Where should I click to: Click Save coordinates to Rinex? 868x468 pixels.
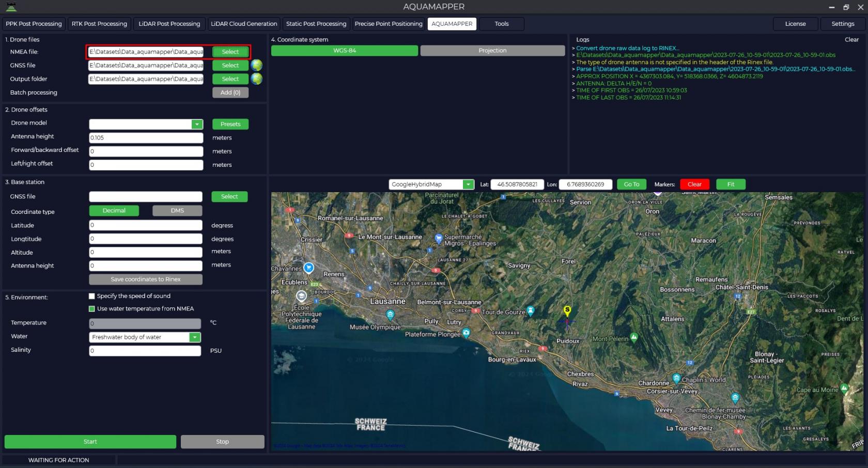[146, 279]
